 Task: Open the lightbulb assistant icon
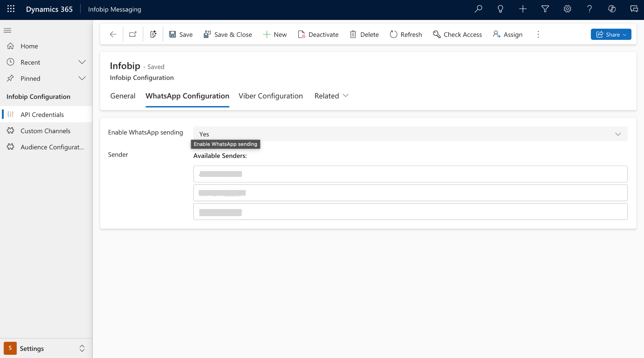click(500, 9)
